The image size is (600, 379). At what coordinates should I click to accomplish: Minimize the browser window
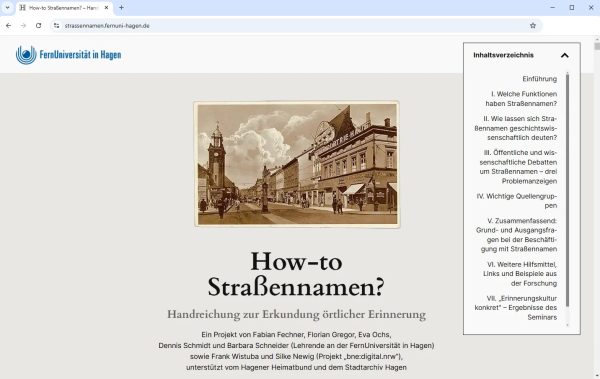[x=553, y=7]
